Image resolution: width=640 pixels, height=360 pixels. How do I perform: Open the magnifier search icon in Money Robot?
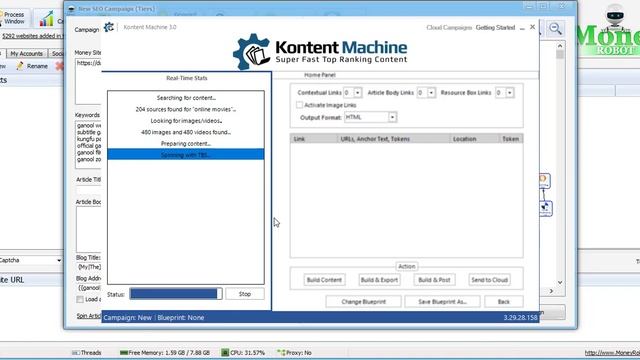pos(555,29)
